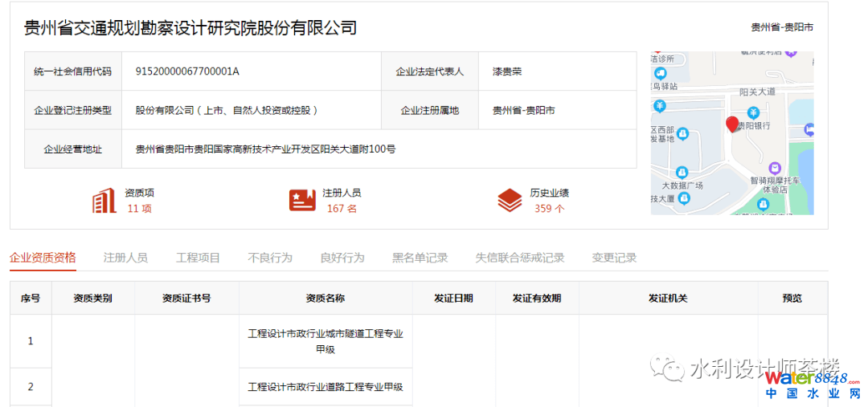Switch to the 工程项目 tab
Viewport: 868px width, 407px height.
[198, 258]
